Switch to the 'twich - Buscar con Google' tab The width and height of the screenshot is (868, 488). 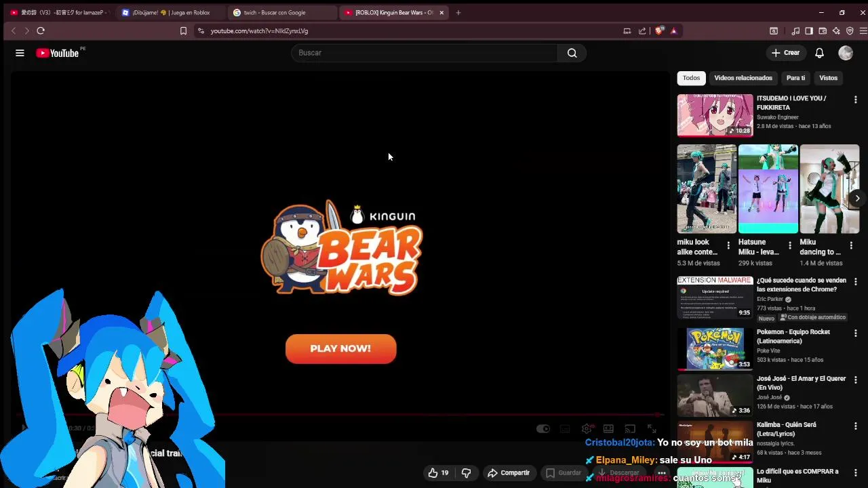click(x=282, y=12)
